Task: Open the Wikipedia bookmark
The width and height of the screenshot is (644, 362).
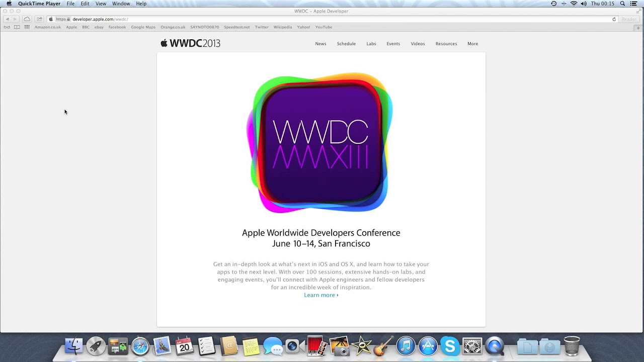Action: pos(283,27)
